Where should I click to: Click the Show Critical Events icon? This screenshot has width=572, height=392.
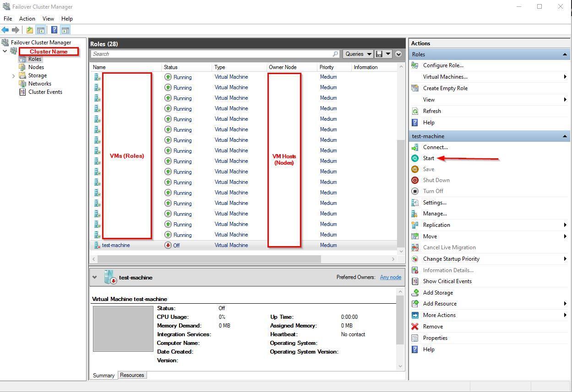tap(415, 281)
